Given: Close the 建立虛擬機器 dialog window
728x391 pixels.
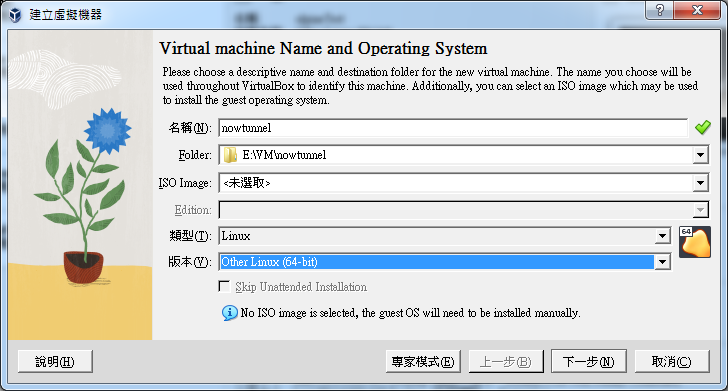Looking at the screenshot, I should (x=697, y=10).
